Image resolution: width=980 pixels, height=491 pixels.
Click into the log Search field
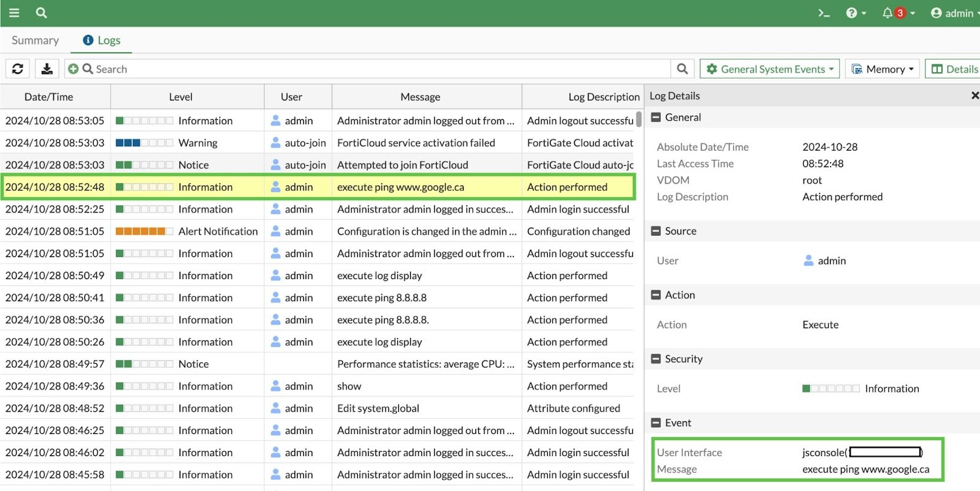(x=367, y=69)
